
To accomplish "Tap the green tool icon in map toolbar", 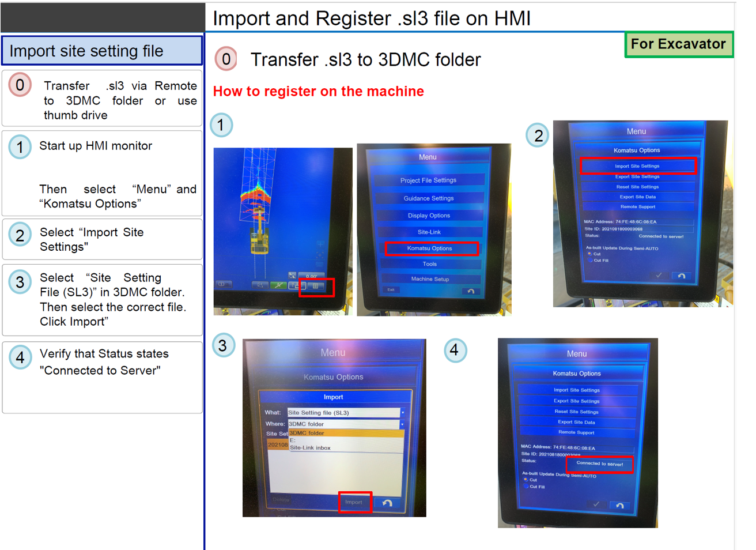I will (278, 285).
